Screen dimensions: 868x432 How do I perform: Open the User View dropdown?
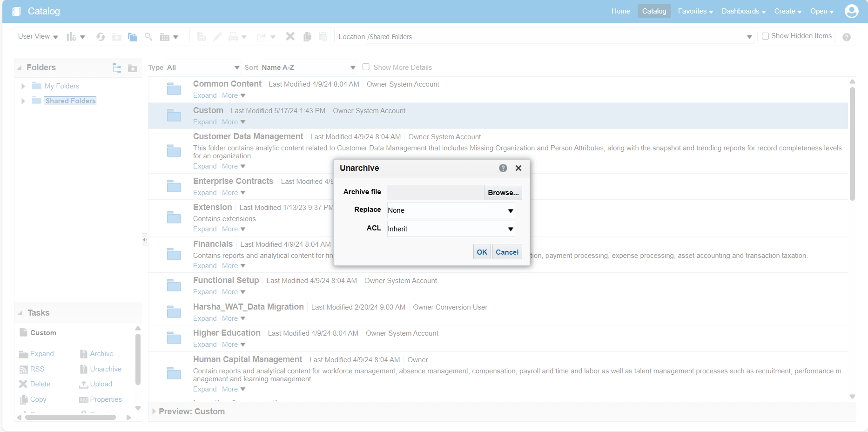coord(38,36)
